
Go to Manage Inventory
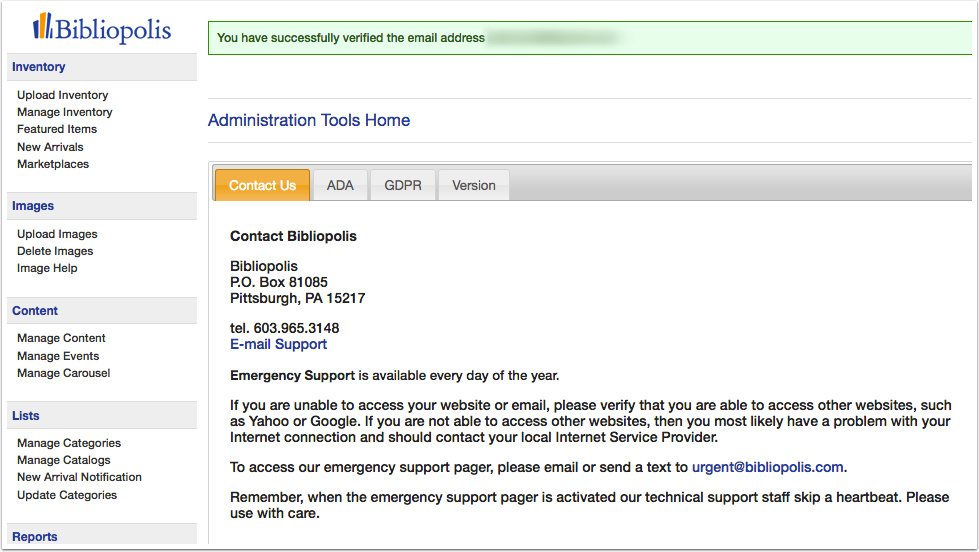point(64,112)
